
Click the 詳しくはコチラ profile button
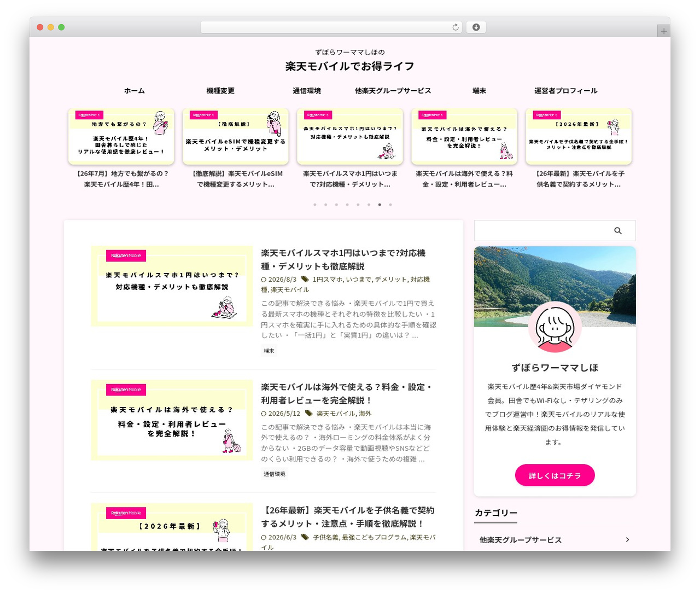pos(555,475)
